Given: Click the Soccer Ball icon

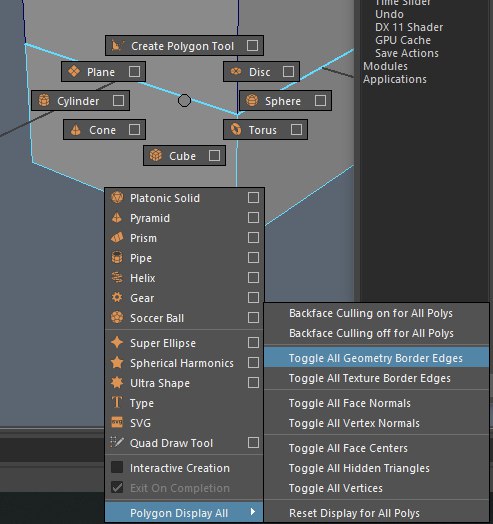Looking at the screenshot, I should 117,317.
